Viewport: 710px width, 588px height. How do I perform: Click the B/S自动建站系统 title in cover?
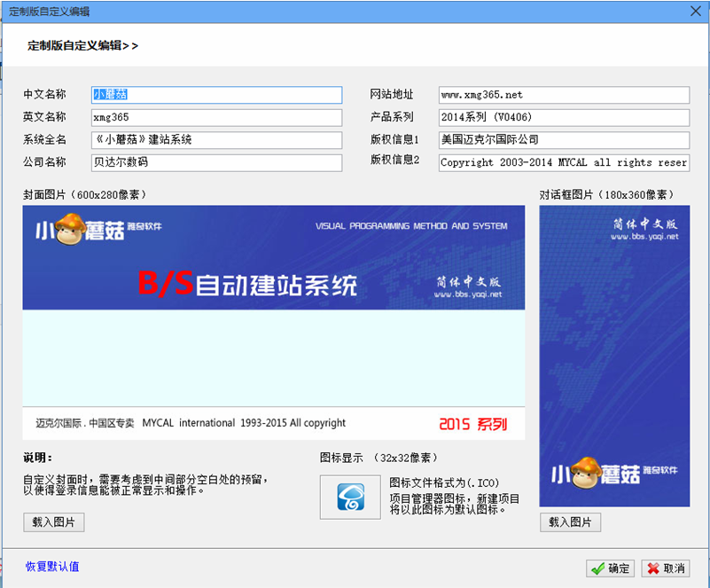(x=247, y=284)
